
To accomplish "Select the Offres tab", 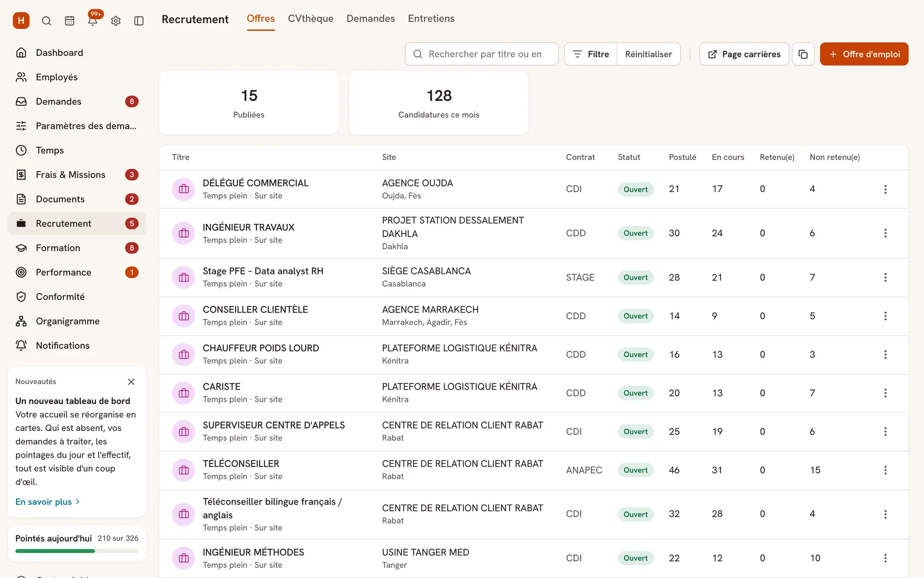I will 261,18.
